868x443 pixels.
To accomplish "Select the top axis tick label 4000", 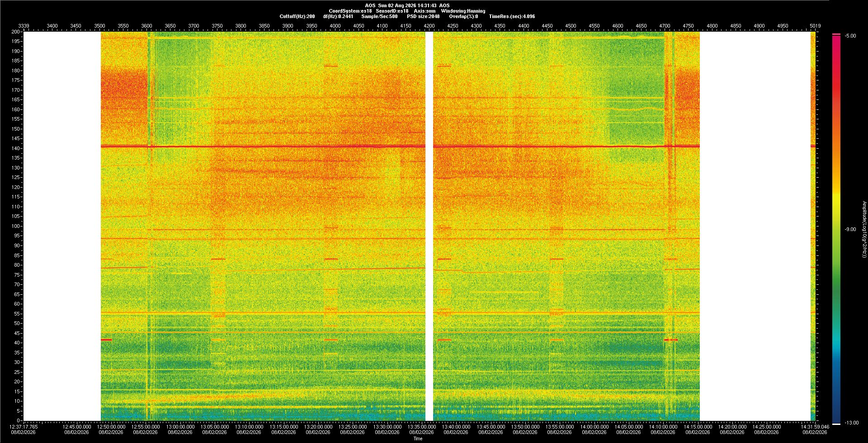I will [335, 26].
